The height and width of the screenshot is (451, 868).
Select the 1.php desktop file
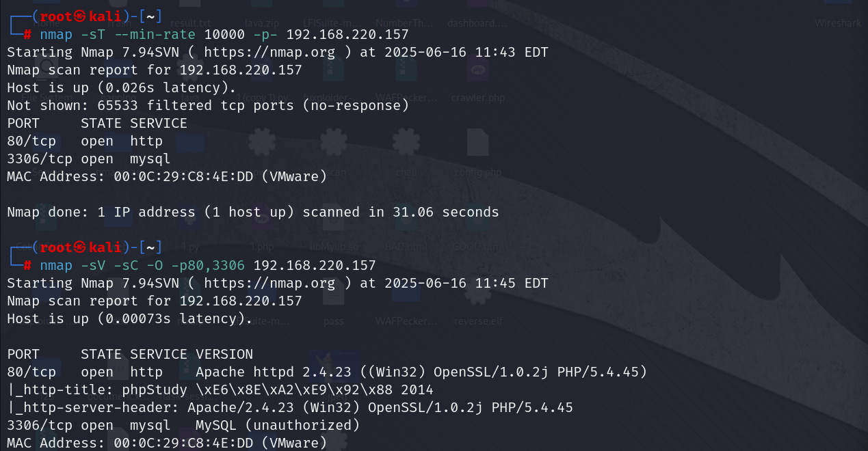(261, 247)
